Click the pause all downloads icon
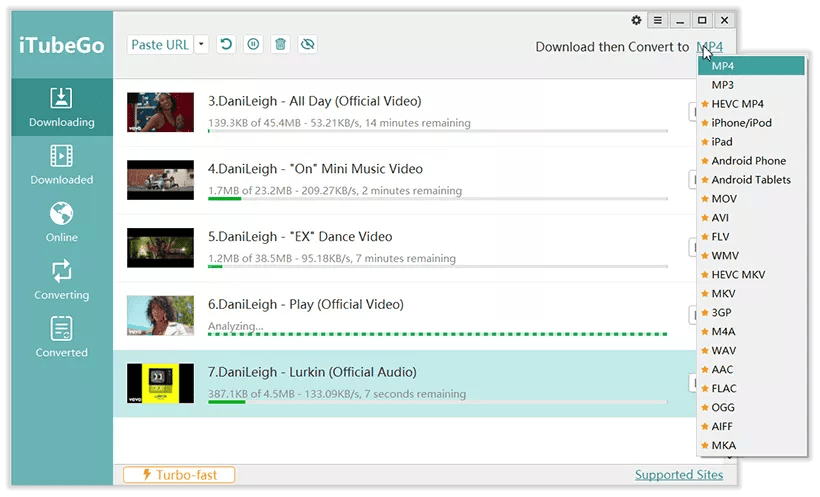 click(x=253, y=44)
